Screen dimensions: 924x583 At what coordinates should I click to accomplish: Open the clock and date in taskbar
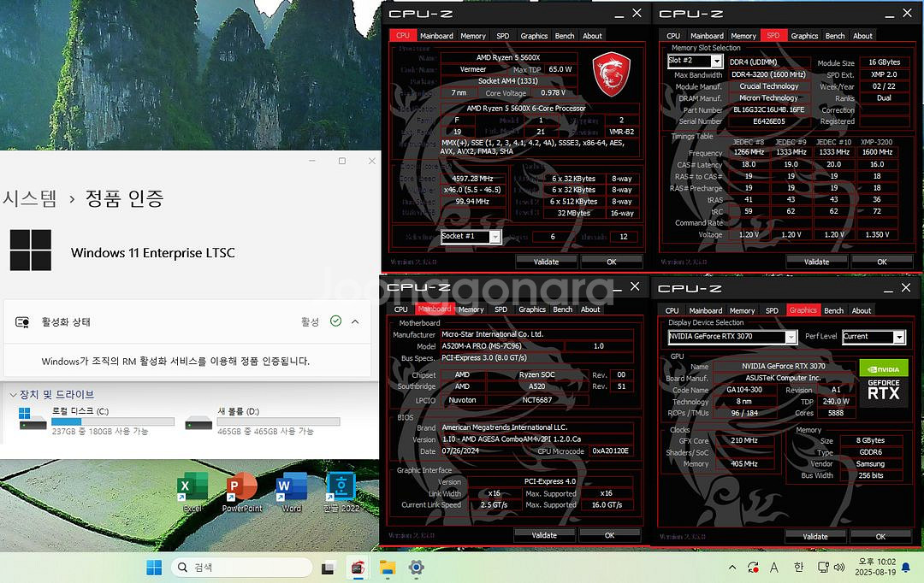tap(876, 567)
